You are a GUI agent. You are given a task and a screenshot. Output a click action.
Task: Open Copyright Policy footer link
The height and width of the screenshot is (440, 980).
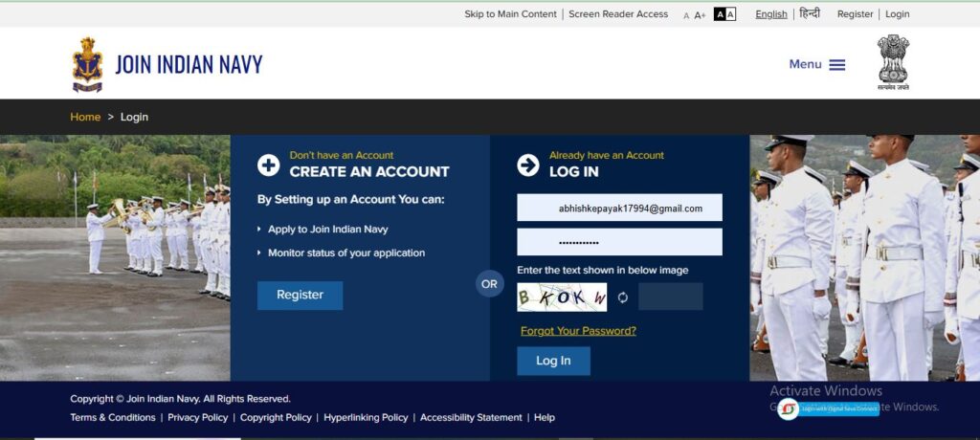(276, 417)
